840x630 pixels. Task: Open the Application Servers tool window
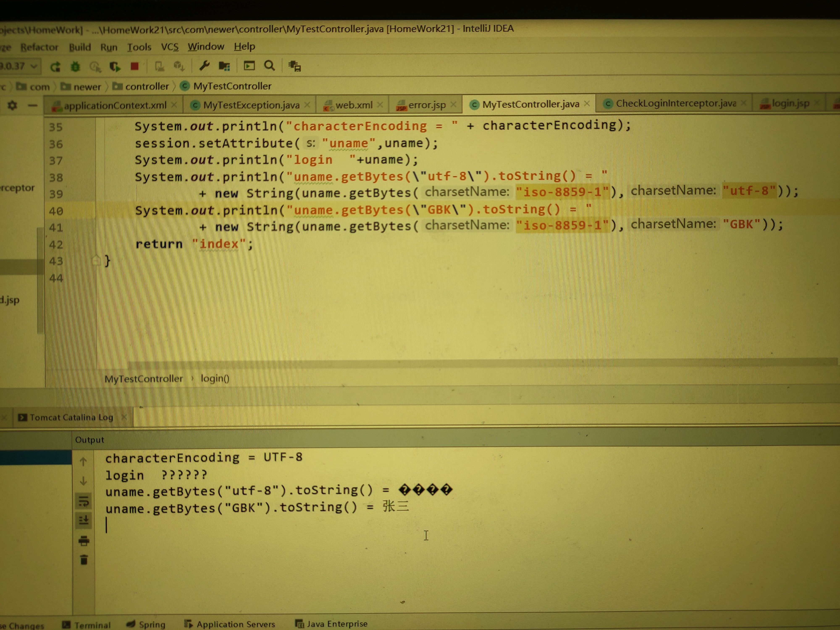[x=229, y=624]
